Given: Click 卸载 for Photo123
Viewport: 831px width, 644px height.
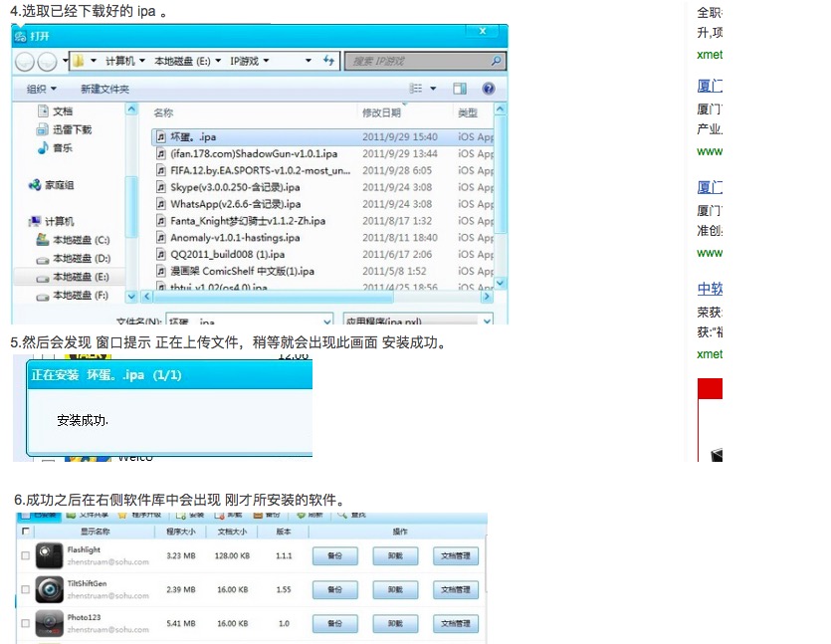Looking at the screenshot, I should pyautogui.click(x=395, y=624).
